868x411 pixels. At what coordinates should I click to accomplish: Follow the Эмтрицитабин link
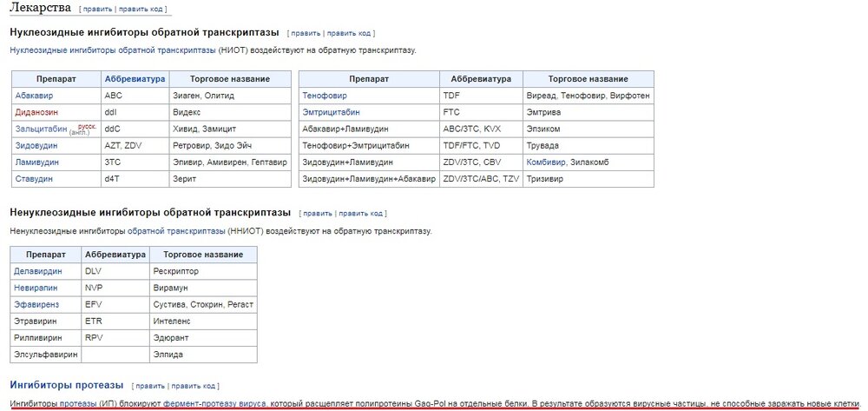pyautogui.click(x=331, y=112)
